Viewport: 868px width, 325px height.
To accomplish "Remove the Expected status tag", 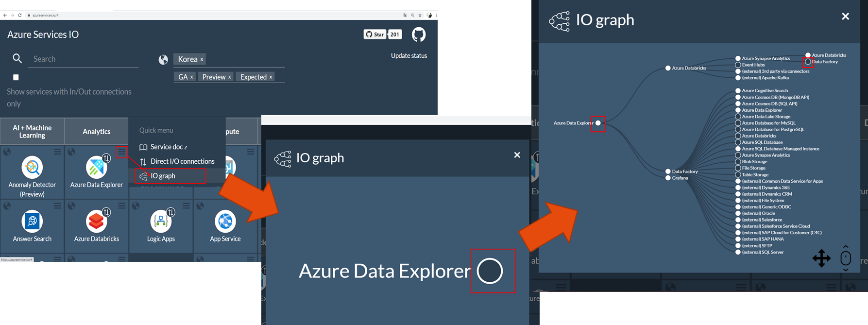I will tap(271, 77).
